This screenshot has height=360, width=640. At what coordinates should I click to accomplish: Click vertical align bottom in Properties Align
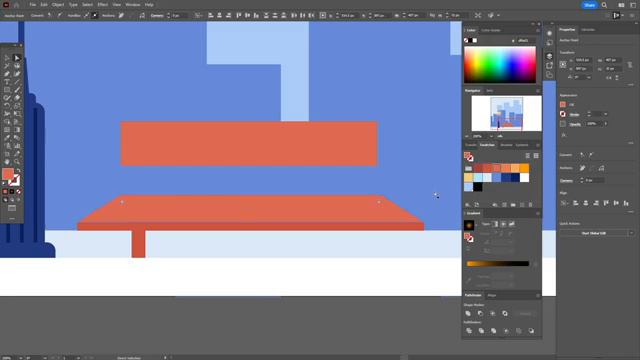626,203
